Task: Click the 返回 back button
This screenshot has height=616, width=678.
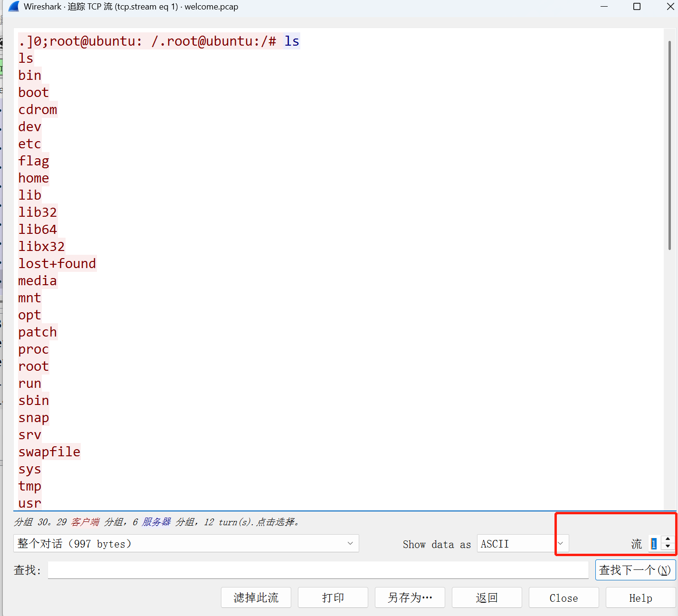Action: click(487, 597)
